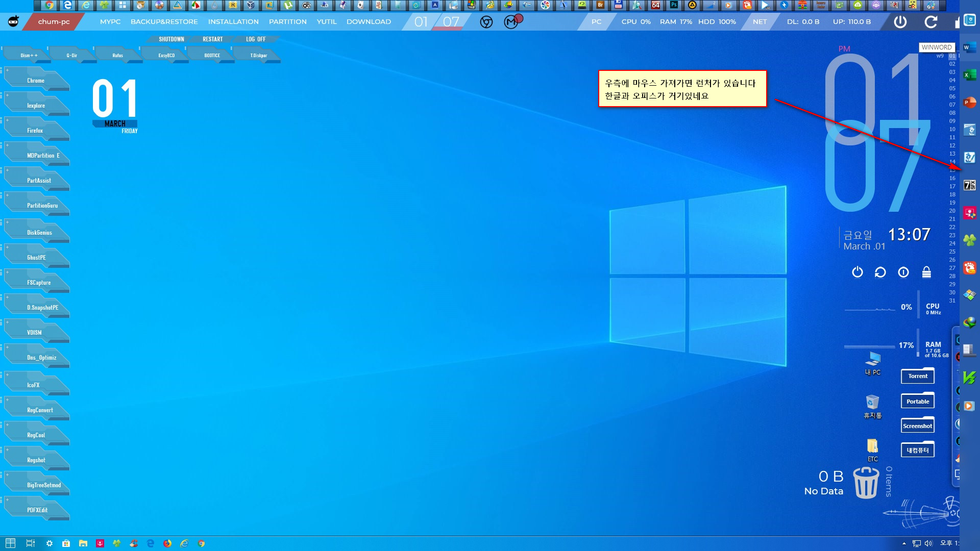980x551 pixels.
Task: Expand the plus above GhostPE sidebar item
Action: coord(7,247)
